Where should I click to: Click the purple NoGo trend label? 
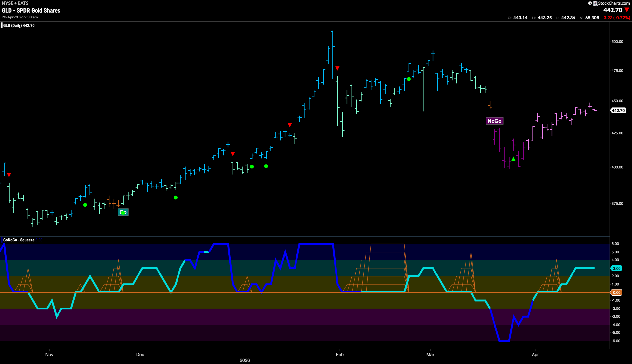[494, 121]
